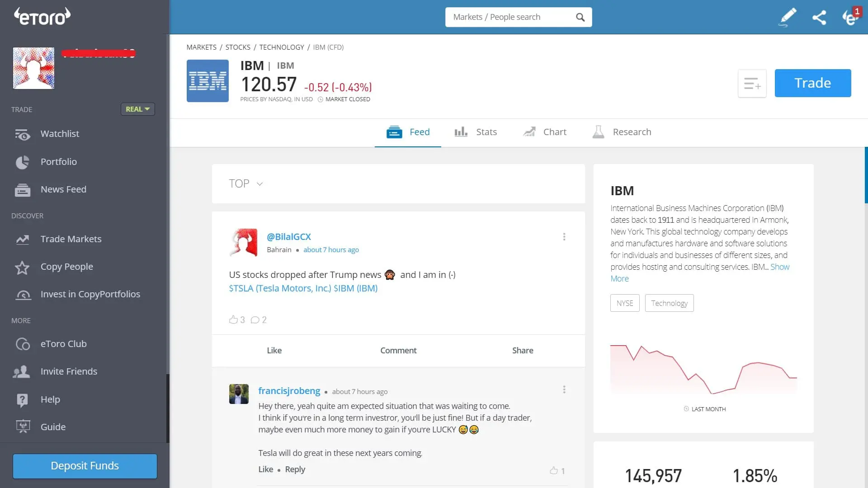Open the post composer pencil icon
The image size is (868, 488).
[x=787, y=17]
